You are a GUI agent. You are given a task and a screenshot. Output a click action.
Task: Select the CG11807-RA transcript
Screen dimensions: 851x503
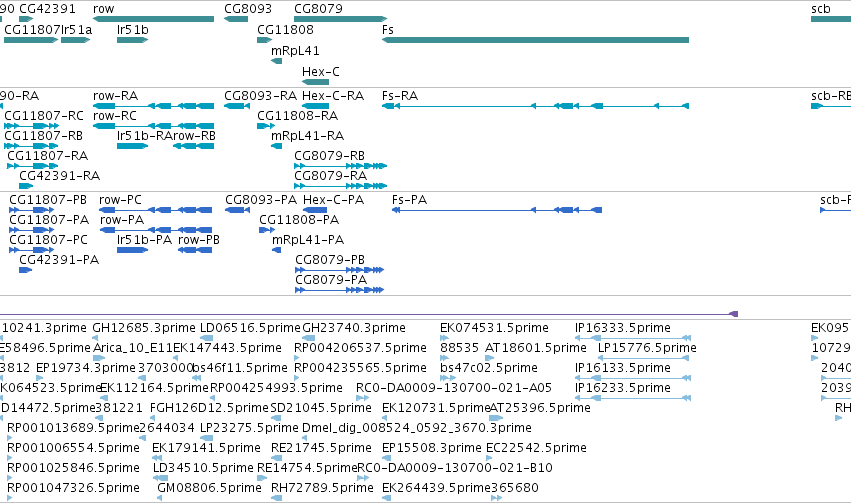[33, 166]
